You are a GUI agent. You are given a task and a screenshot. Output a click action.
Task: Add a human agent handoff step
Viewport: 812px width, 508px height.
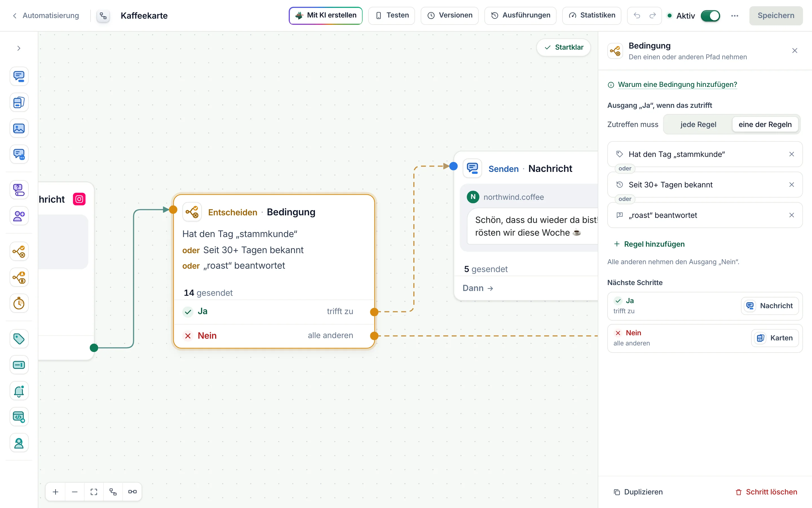(x=19, y=443)
